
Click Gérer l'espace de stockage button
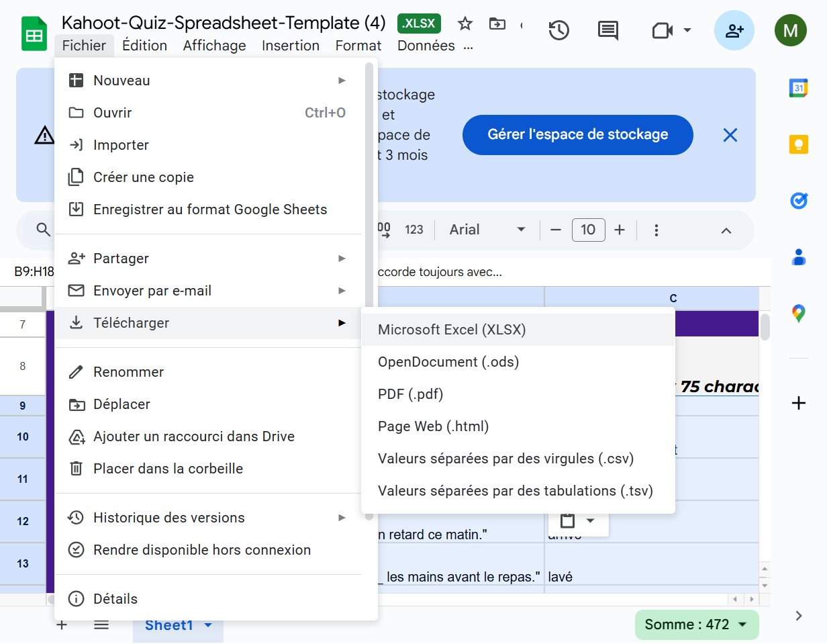tap(578, 134)
